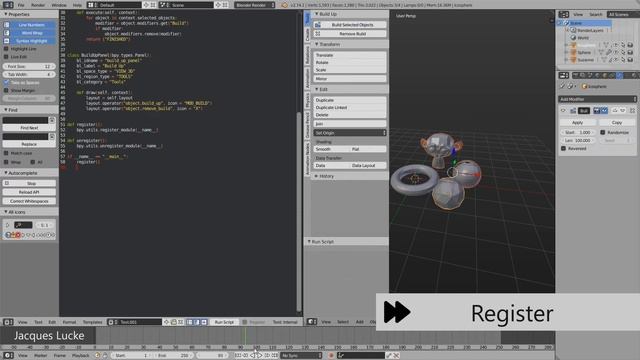Click the Find text input field
640x360 pixels.
point(25,120)
